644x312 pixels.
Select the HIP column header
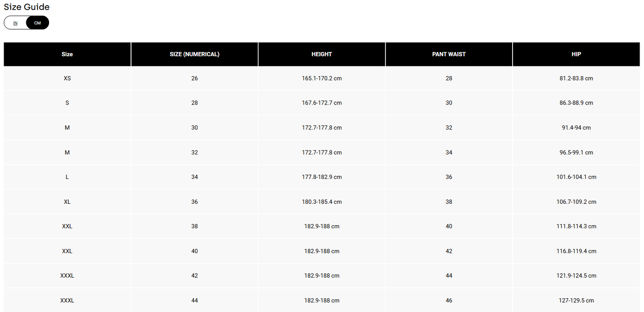(576, 54)
